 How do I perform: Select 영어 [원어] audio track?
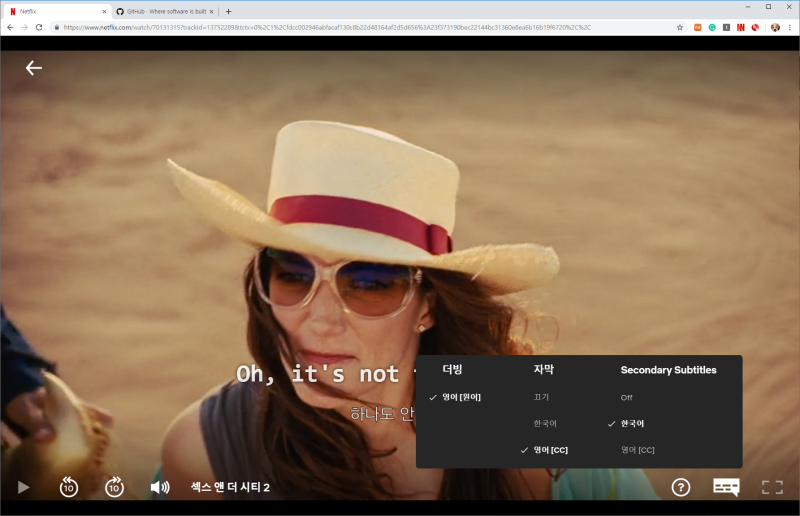coord(461,397)
